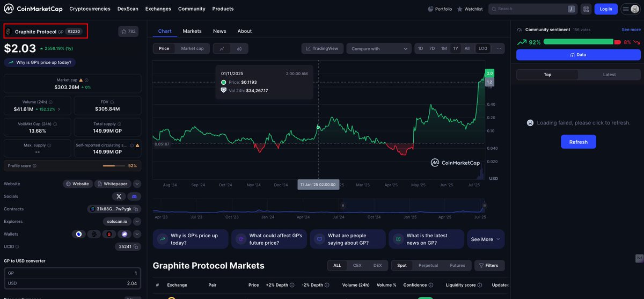The image size is (644, 299).
Task: Toggle chart to Market cap mode
Action: [192, 48]
